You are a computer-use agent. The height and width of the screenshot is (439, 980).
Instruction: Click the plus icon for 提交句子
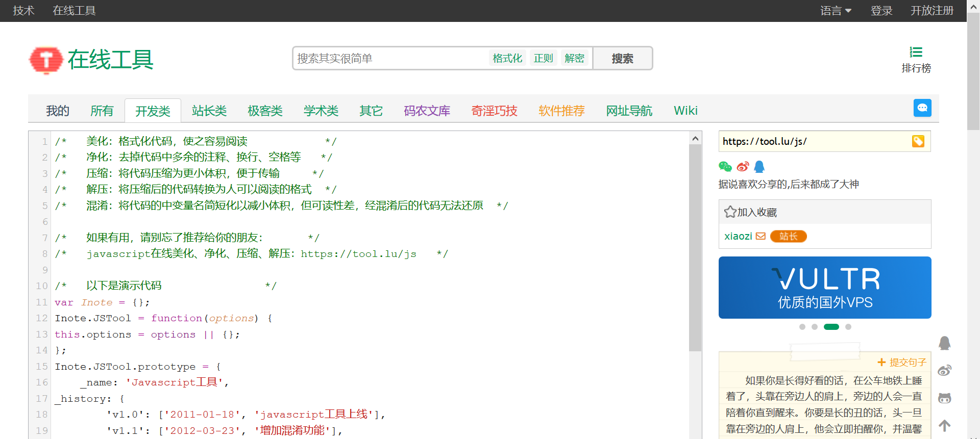click(x=881, y=363)
